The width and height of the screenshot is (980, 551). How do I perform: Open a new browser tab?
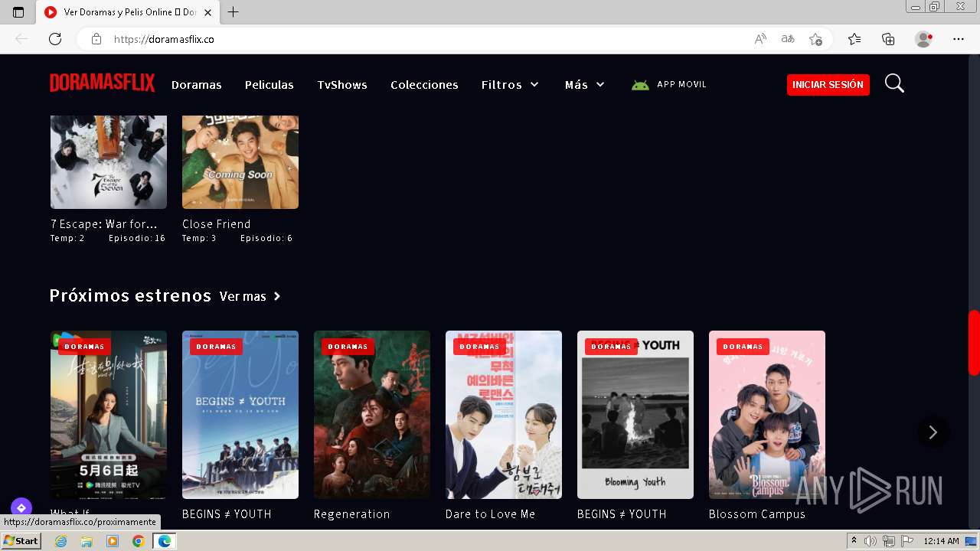[x=234, y=12]
